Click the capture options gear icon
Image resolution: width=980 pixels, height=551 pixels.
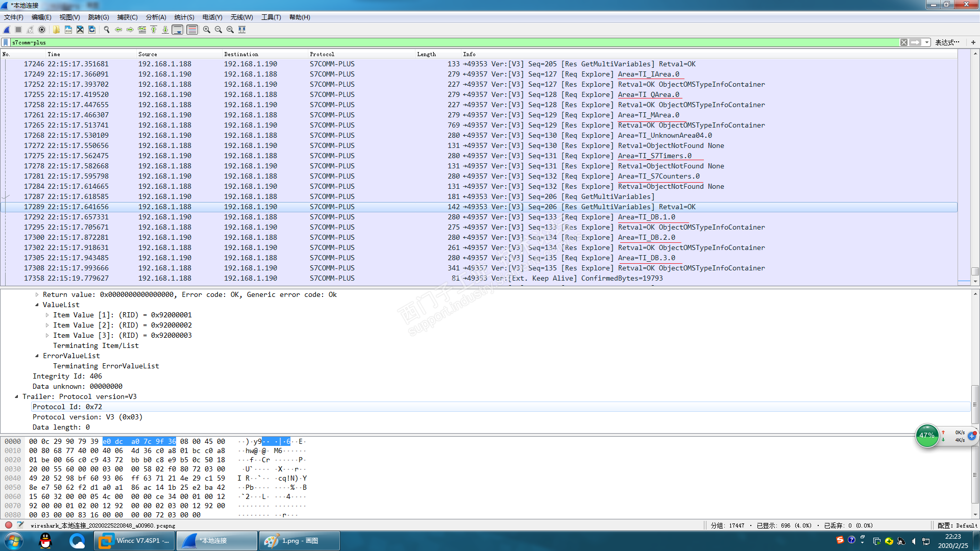(x=42, y=30)
